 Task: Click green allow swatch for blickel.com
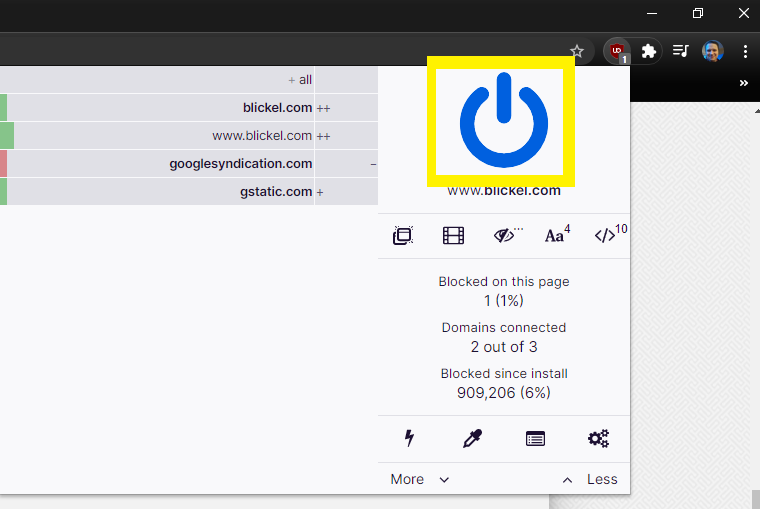3,108
